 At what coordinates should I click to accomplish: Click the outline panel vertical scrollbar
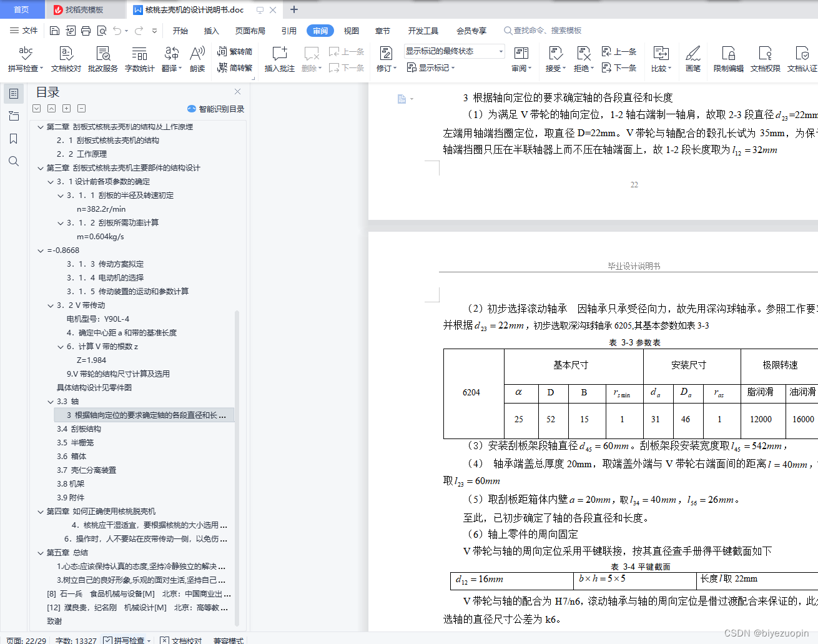click(237, 468)
